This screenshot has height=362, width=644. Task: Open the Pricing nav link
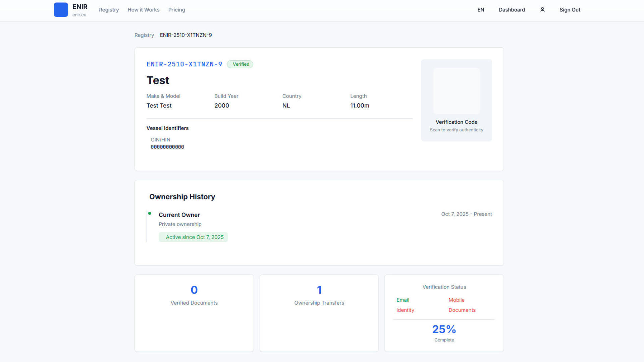pos(176,10)
